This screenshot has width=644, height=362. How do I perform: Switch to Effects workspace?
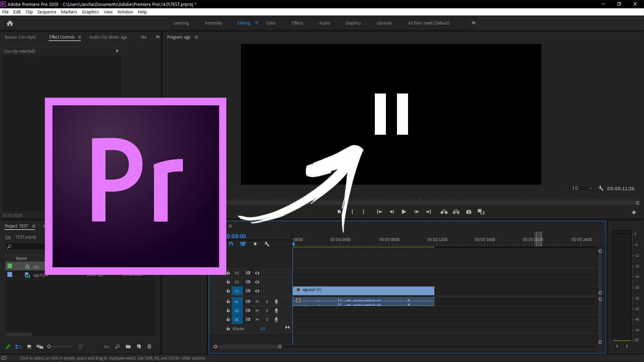click(x=297, y=23)
